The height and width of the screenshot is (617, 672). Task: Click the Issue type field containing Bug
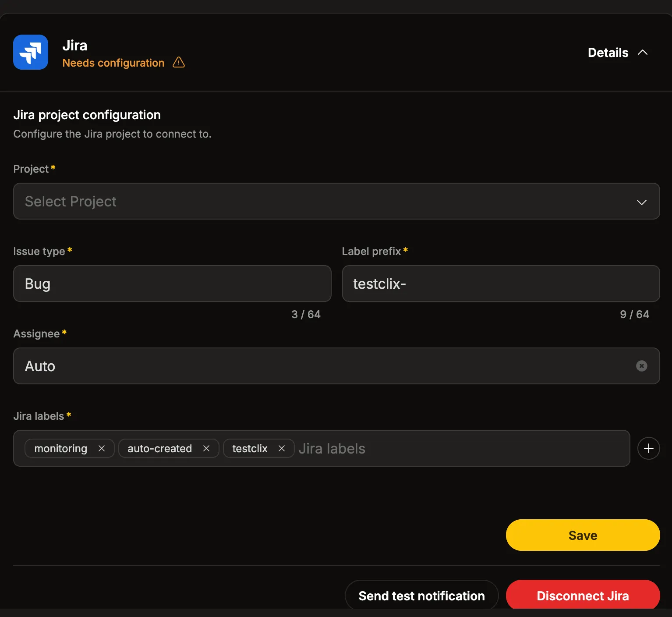pyautogui.click(x=172, y=284)
